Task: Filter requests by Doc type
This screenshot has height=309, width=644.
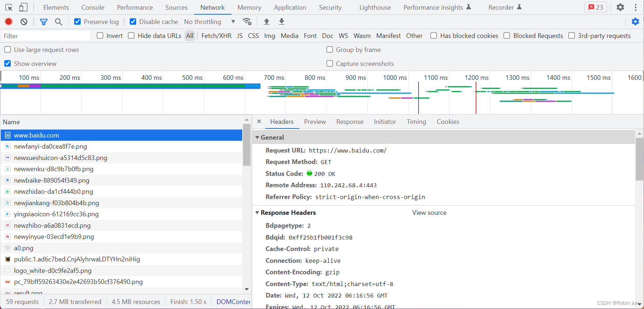Action: (x=328, y=36)
